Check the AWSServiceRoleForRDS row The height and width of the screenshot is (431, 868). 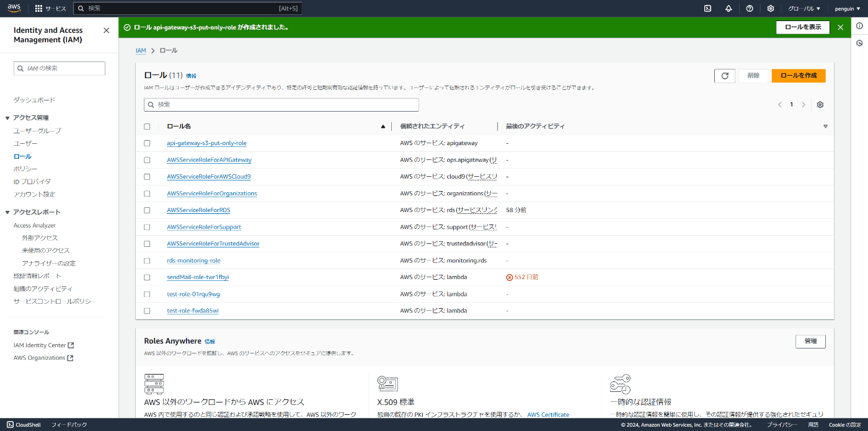147,210
